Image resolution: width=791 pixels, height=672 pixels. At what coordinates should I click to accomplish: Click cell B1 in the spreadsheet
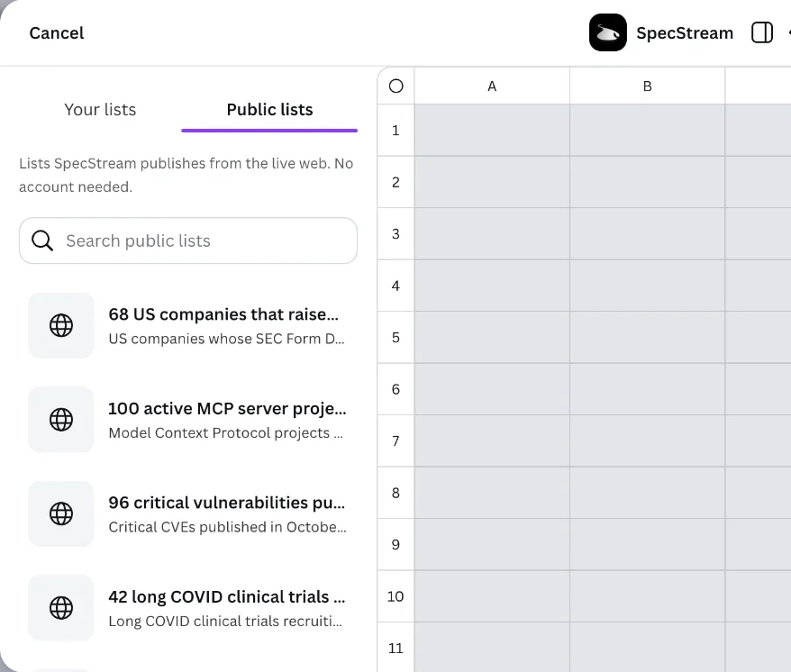click(x=647, y=130)
